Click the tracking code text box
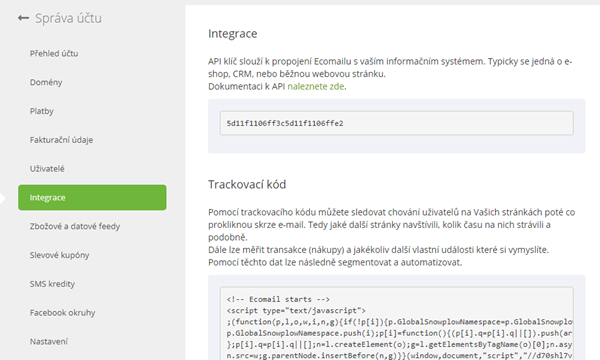Screen dimensions: 600x360 click(x=396, y=324)
